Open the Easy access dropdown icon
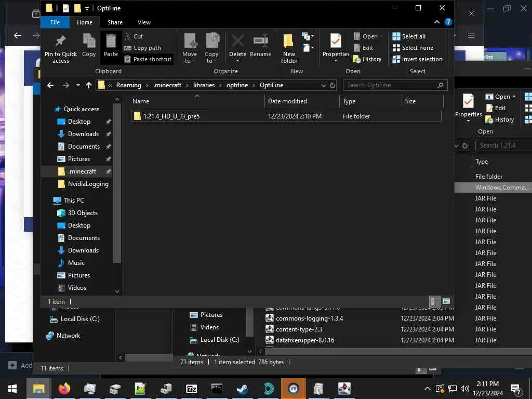Screen dimensions: 532x399 tap(308, 47)
